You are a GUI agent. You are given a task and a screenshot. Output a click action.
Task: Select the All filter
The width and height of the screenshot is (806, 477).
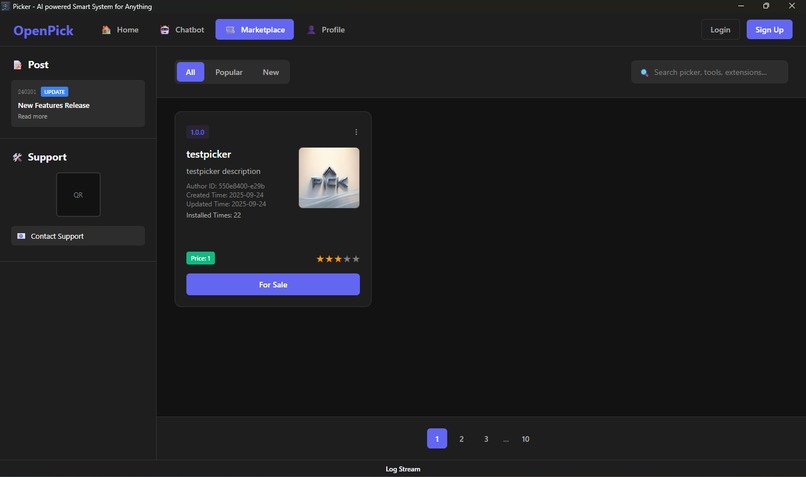(x=190, y=72)
